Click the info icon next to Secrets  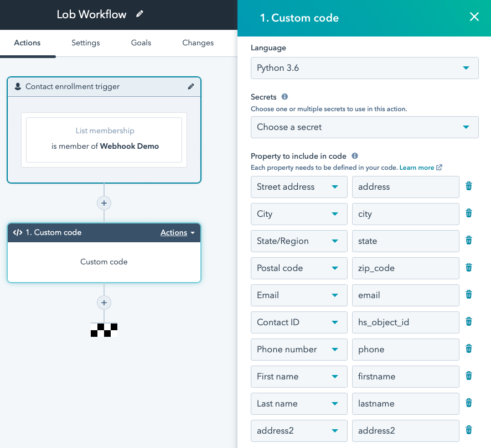tap(285, 97)
